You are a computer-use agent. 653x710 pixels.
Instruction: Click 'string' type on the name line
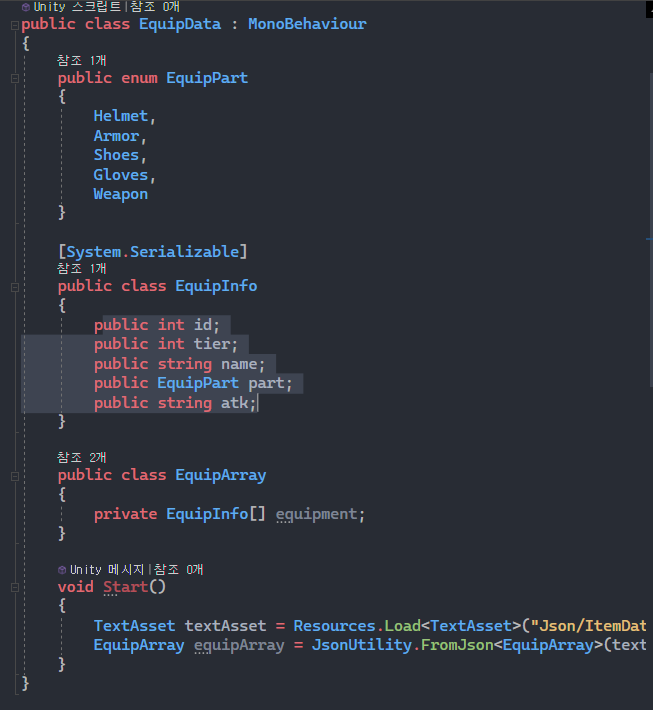(184, 364)
